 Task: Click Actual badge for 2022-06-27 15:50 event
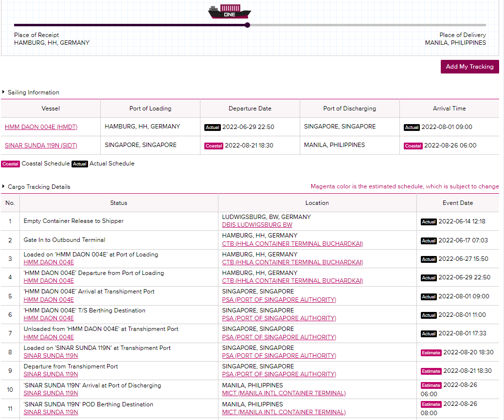point(429,259)
